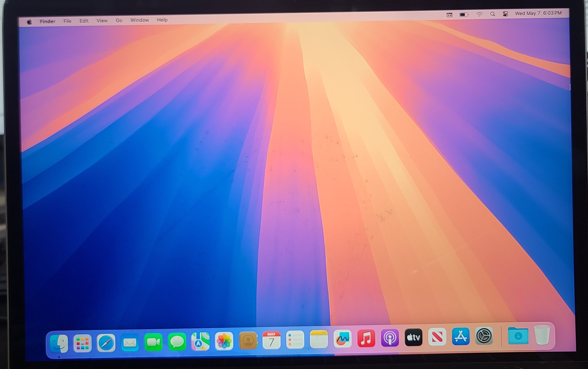
Task: Open the Podcasts app
Action: [390, 338]
